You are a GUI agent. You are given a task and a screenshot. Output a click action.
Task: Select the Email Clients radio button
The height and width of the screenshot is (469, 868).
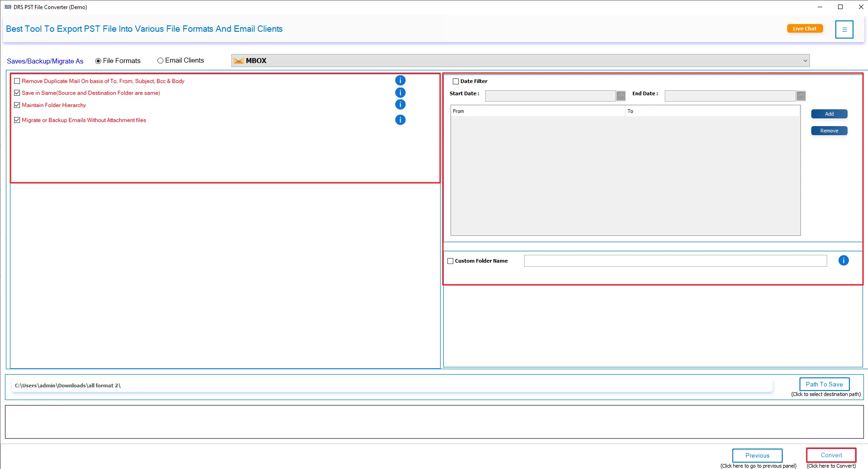tap(161, 60)
